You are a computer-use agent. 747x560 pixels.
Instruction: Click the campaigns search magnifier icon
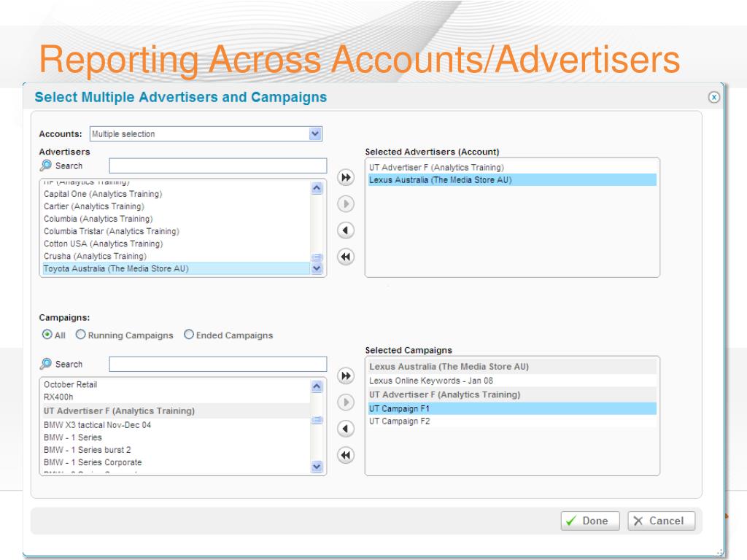[46, 364]
